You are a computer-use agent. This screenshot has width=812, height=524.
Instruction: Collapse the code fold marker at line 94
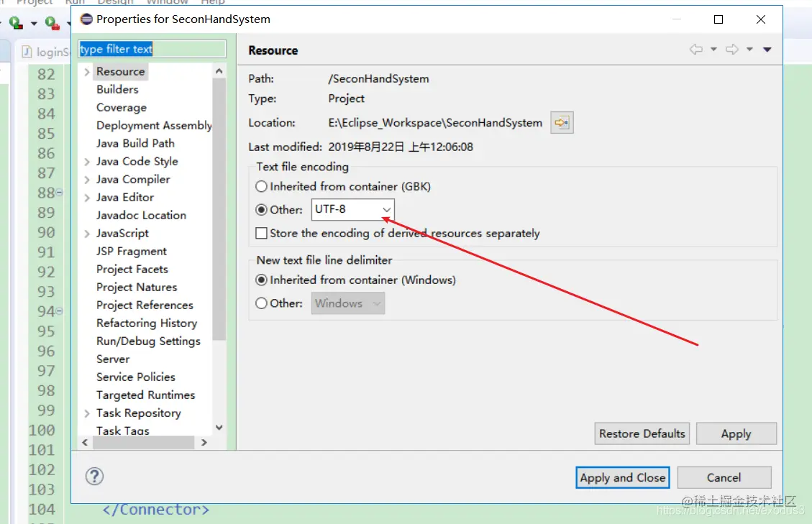[60, 311]
